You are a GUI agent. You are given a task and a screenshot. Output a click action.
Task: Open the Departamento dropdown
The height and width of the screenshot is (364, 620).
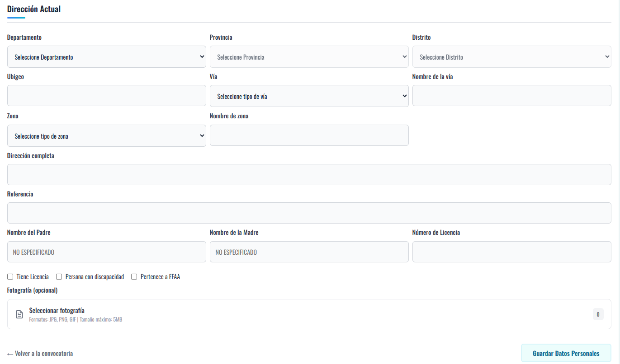(x=107, y=57)
